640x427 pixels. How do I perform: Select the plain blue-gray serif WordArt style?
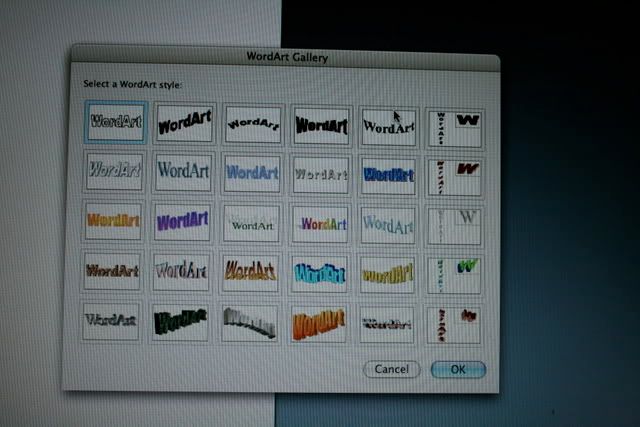point(183,173)
